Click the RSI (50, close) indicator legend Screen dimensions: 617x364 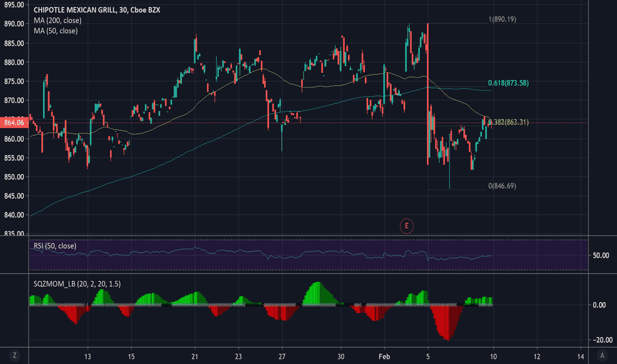click(55, 246)
